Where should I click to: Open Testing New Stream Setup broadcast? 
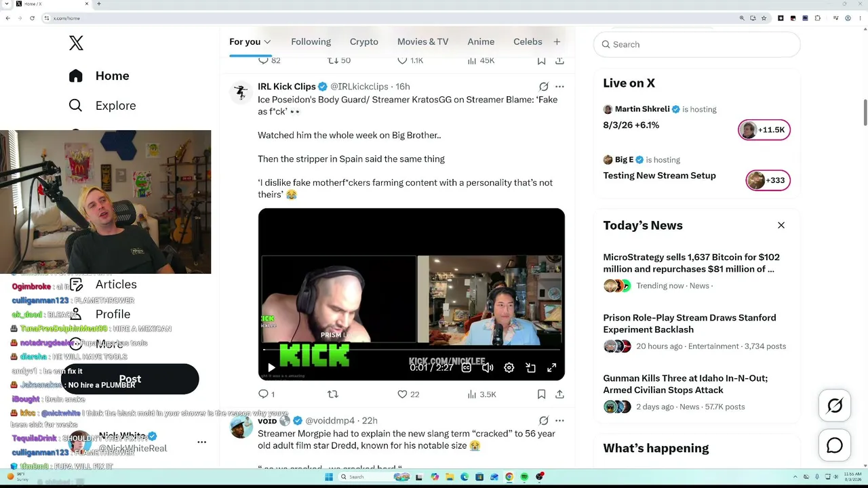[x=659, y=176]
